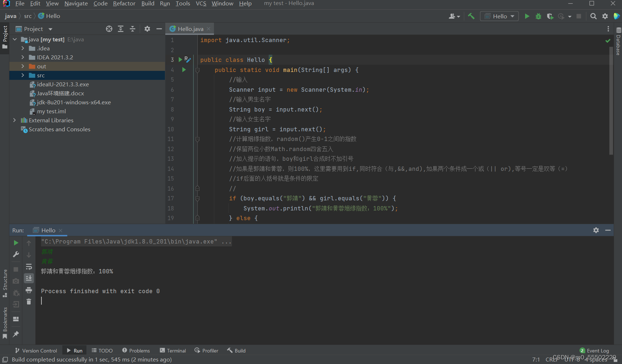Clear the run console with trash icon
622x364 pixels.
pyautogui.click(x=29, y=302)
